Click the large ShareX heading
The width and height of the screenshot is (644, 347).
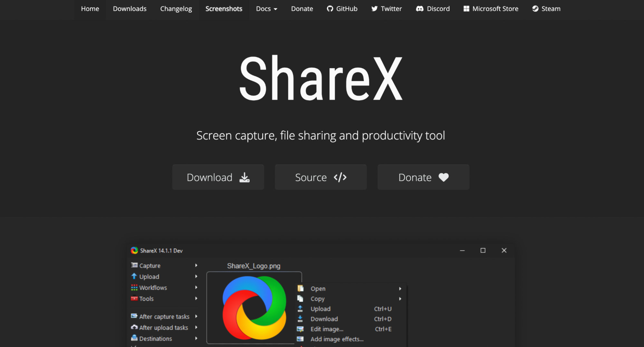point(321,78)
